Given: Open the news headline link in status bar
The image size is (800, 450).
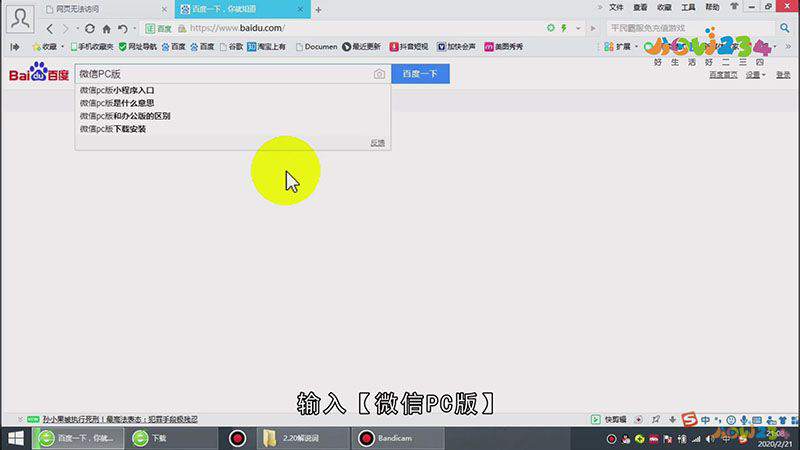Looking at the screenshot, I should (120, 419).
